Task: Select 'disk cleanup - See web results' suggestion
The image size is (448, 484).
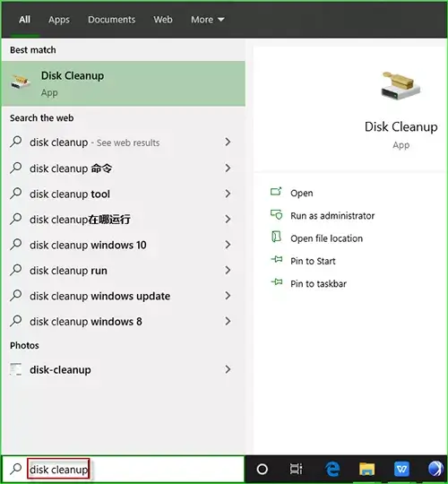Action: click(124, 143)
